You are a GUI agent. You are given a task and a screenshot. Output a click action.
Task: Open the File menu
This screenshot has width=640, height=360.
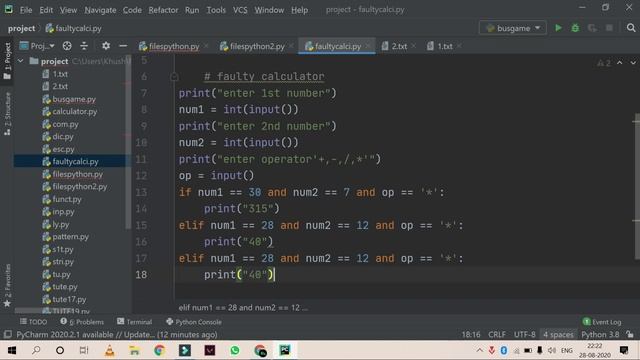pyautogui.click(x=26, y=10)
